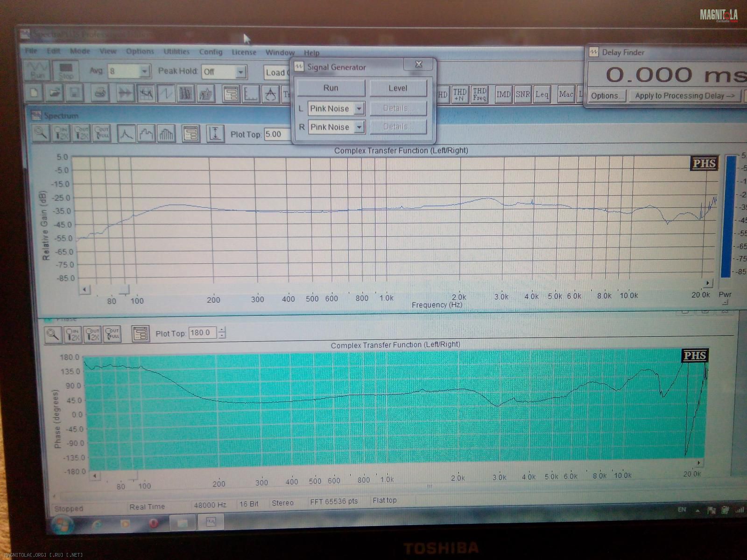Image resolution: width=747 pixels, height=560 pixels.
Task: Toggle the Phase view toolbar icon
Action: click(166, 94)
